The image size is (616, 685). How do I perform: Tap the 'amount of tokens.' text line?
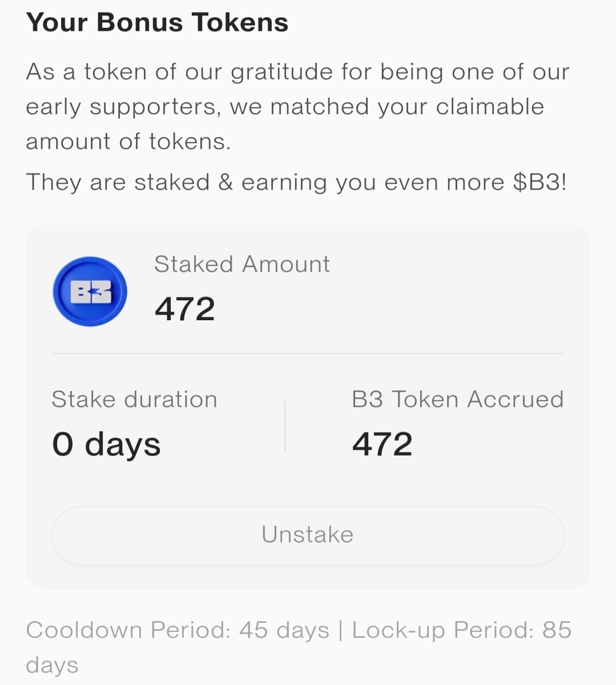point(128,141)
